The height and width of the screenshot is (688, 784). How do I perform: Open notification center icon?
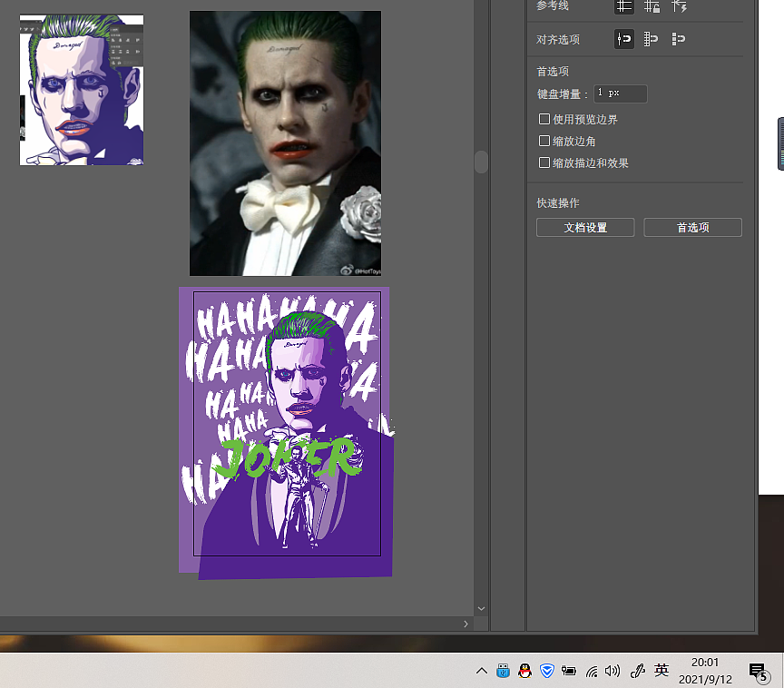click(x=758, y=672)
